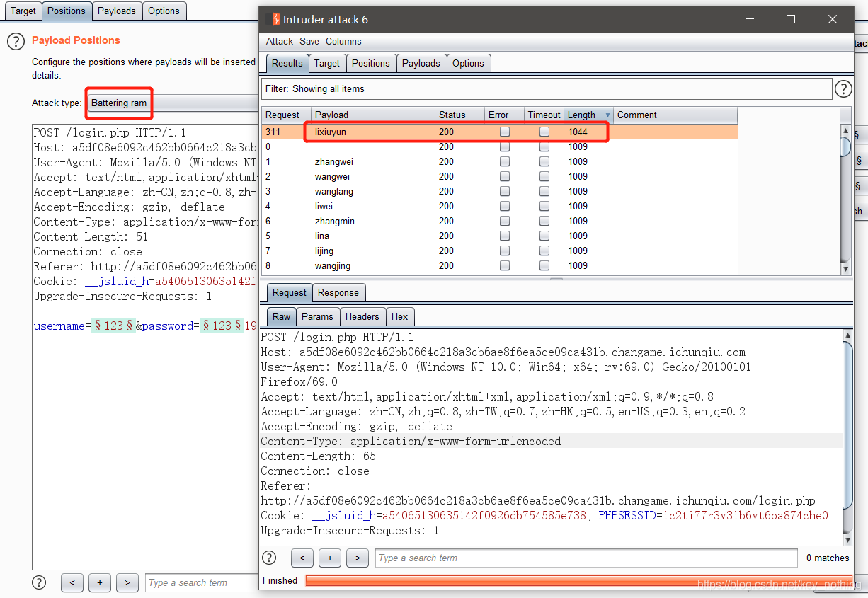Sort results by Length column header

pyautogui.click(x=589, y=115)
